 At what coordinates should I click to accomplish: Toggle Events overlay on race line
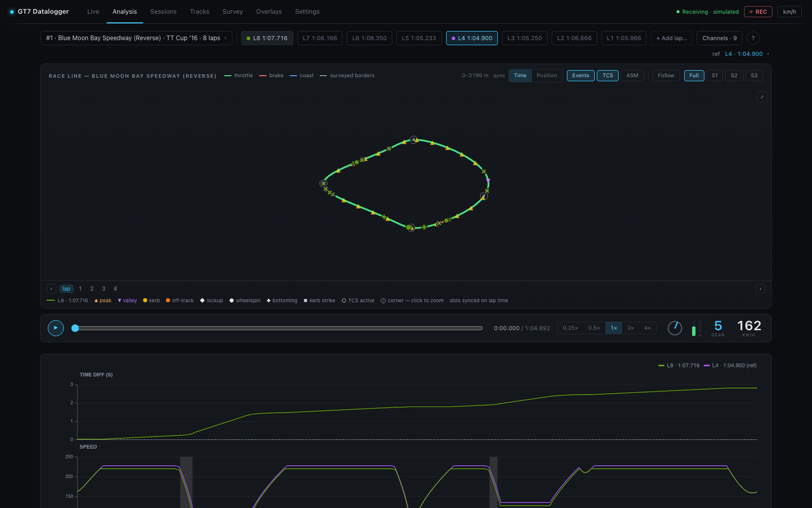[581, 76]
